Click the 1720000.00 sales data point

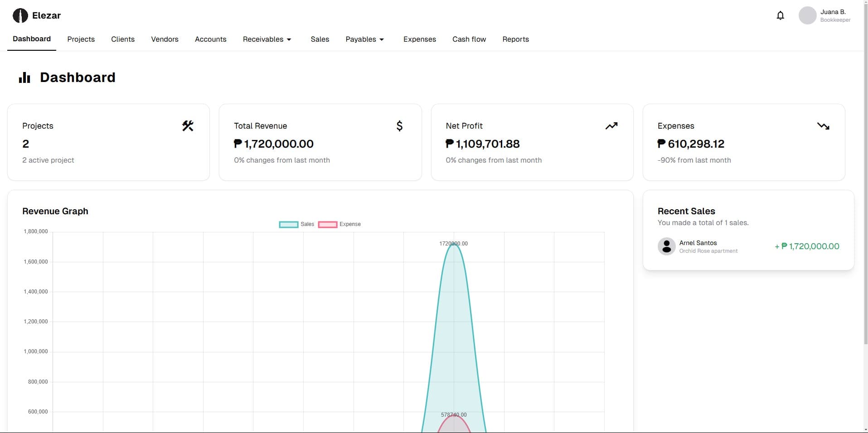[x=453, y=244]
